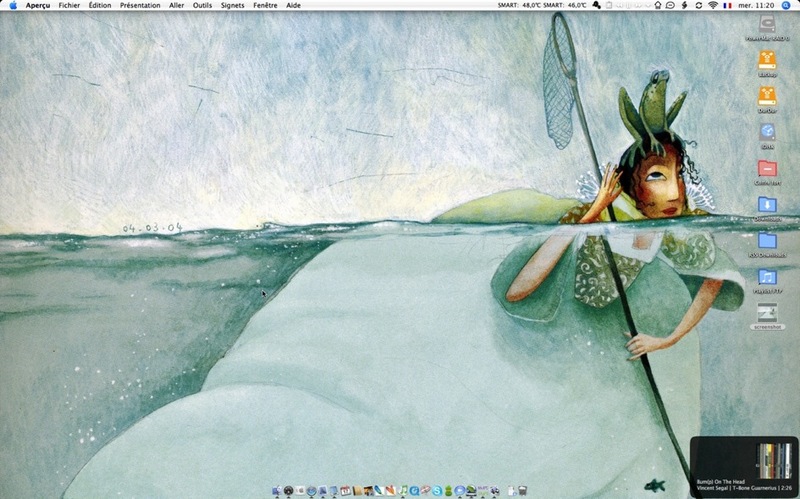
Task: Open the Aperçu application menu
Action: (x=38, y=6)
